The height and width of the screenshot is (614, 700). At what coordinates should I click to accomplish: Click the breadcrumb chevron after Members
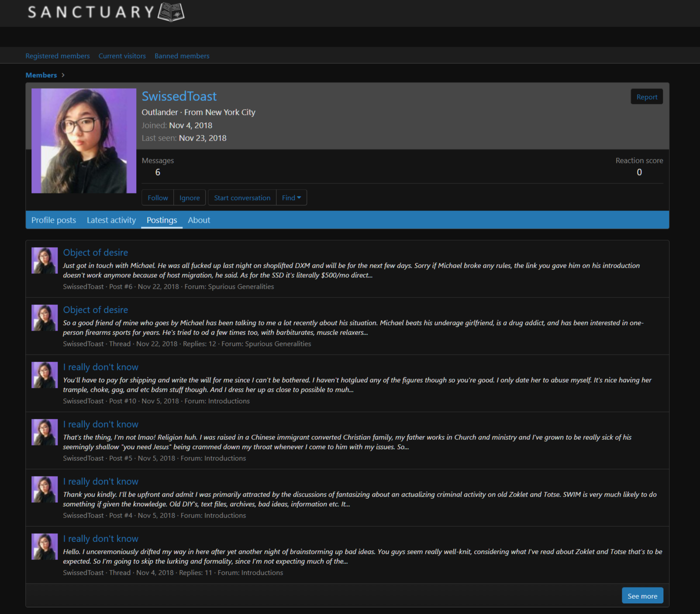pos(63,75)
